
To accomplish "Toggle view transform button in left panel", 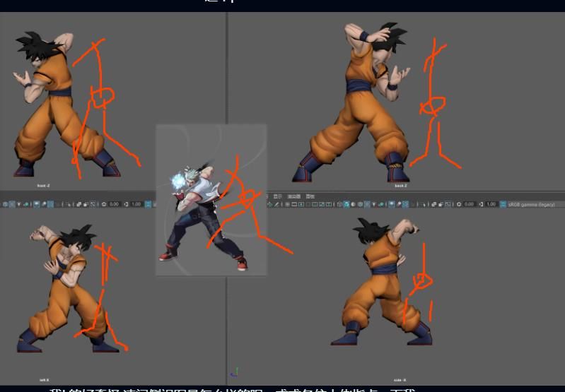I will coord(148,204).
